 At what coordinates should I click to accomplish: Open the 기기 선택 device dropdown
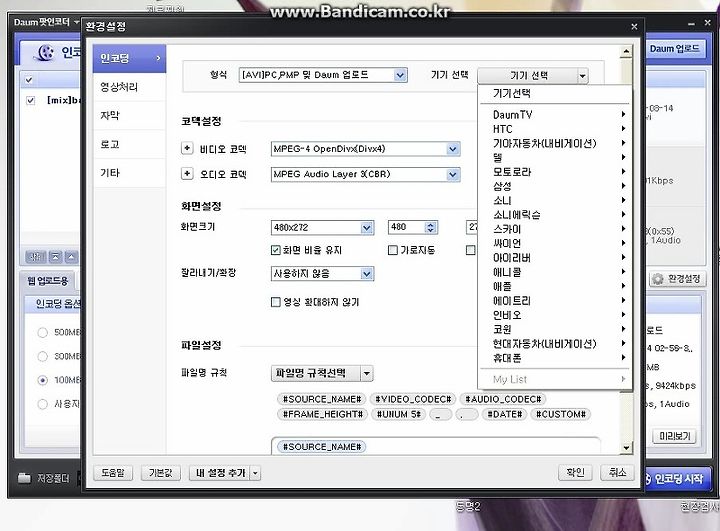point(533,75)
